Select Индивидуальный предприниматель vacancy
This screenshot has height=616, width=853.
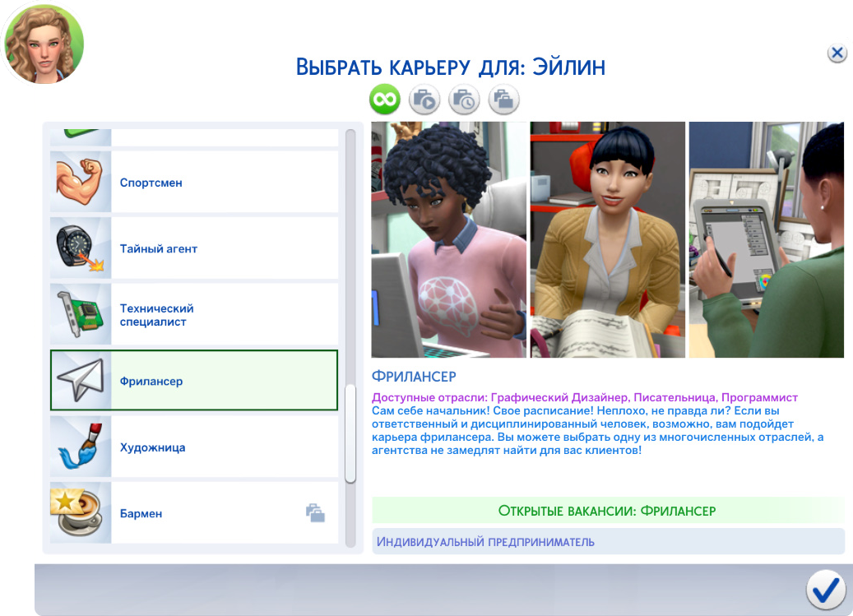point(608,541)
